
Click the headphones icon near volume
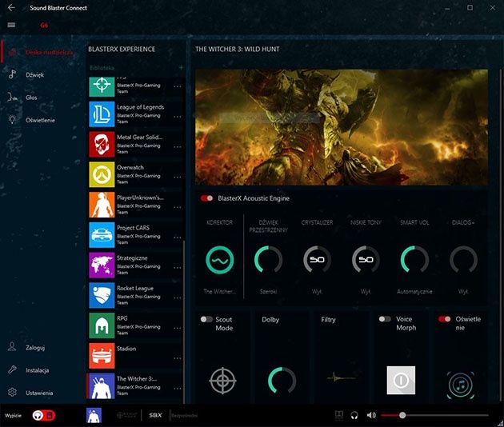(354, 416)
